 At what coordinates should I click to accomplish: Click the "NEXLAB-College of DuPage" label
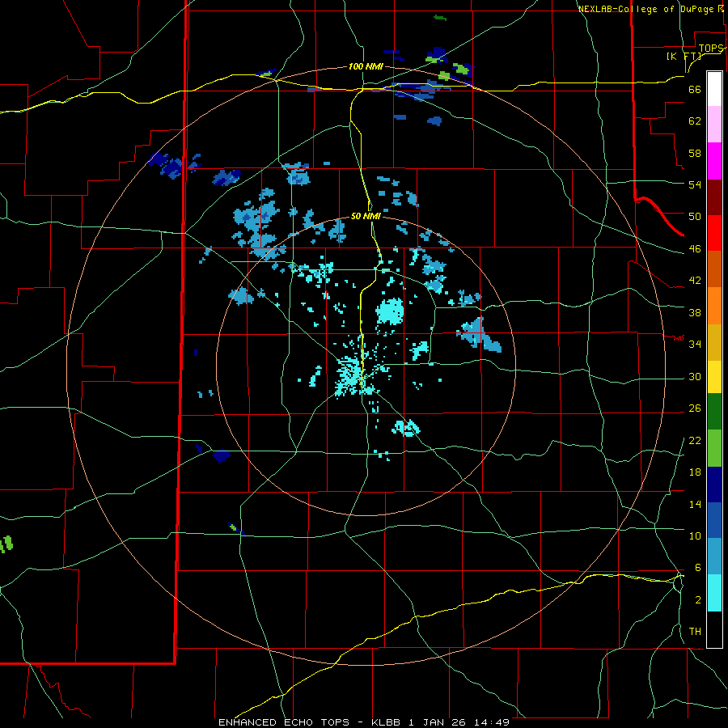coord(646,9)
